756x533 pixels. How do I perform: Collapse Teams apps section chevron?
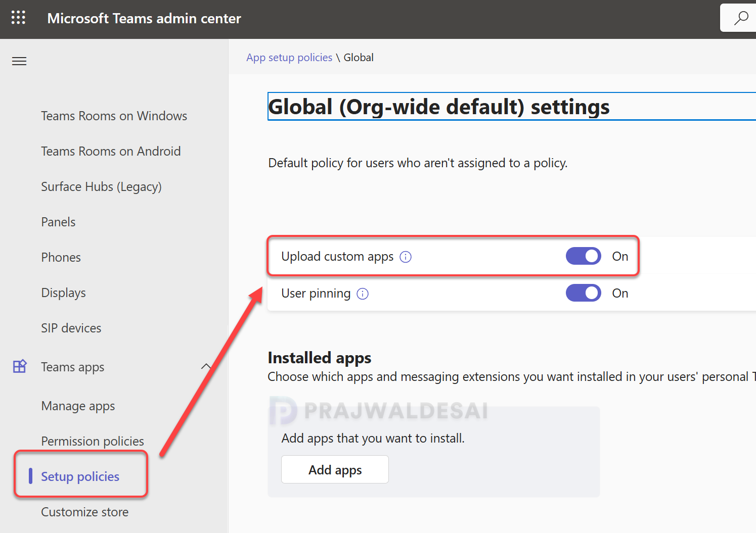coord(206,366)
